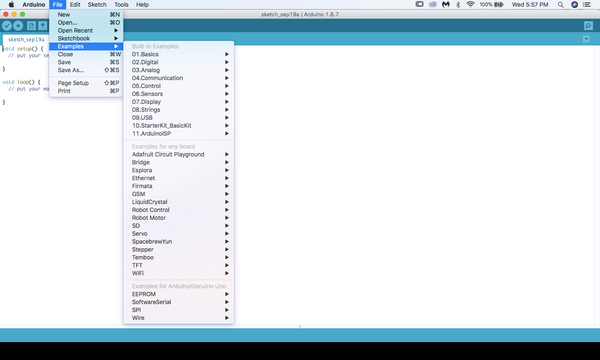Open the EEPROM examples for Uno

[x=179, y=294]
